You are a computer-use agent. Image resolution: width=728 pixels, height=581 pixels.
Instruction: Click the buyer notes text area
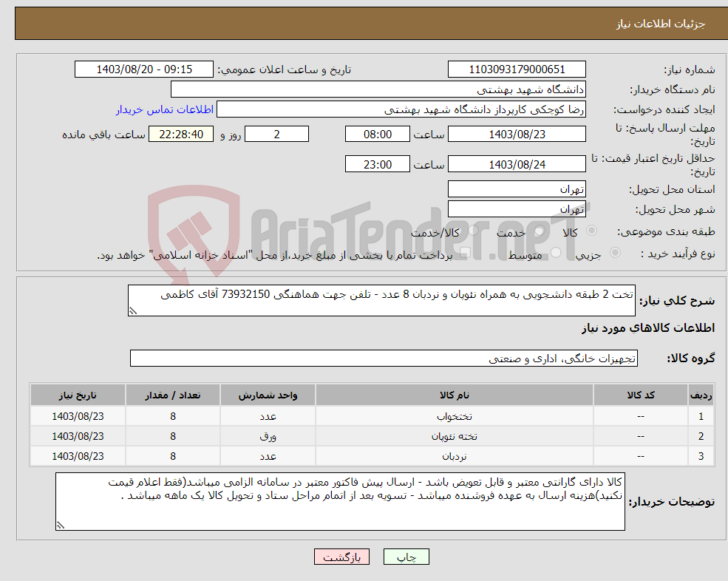tap(340, 502)
